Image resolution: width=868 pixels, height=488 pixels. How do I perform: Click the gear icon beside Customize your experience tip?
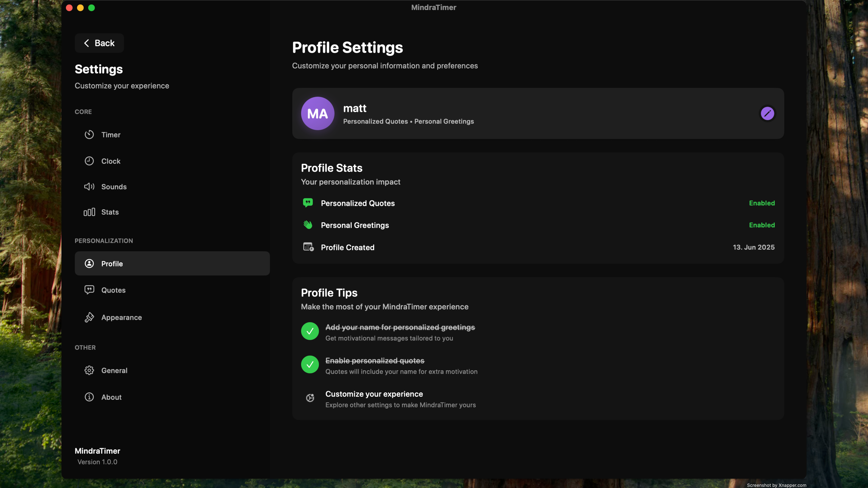[x=310, y=398]
